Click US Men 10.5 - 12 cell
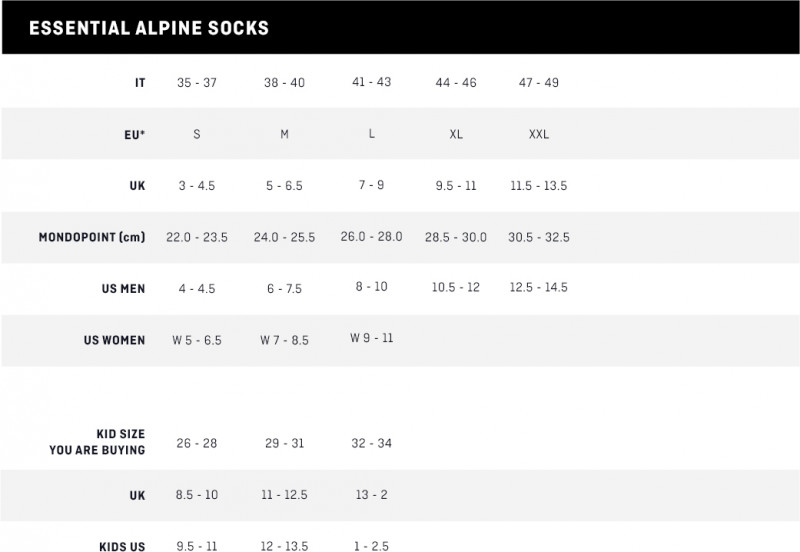Screen dimensions: 800x552 (x=456, y=288)
